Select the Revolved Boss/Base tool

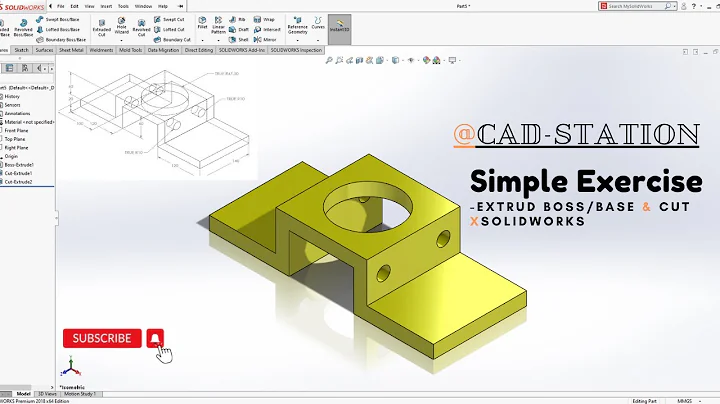(x=23, y=28)
